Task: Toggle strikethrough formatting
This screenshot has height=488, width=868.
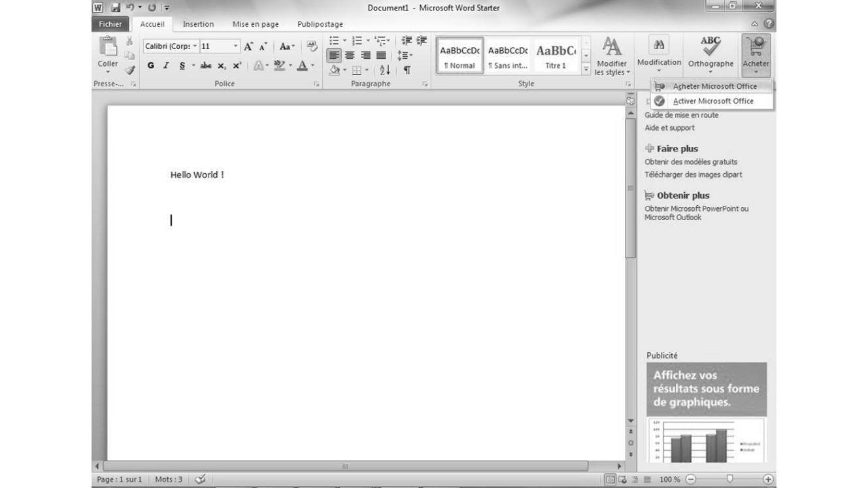Action: coord(206,65)
